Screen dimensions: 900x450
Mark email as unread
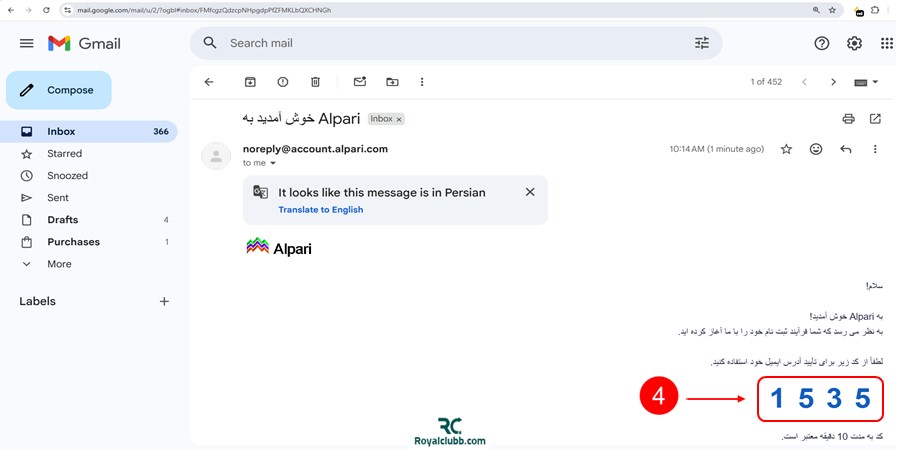[360, 82]
